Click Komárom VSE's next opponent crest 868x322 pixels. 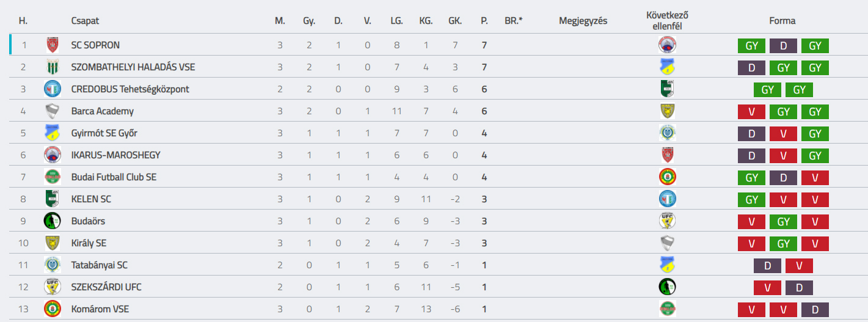(667, 309)
